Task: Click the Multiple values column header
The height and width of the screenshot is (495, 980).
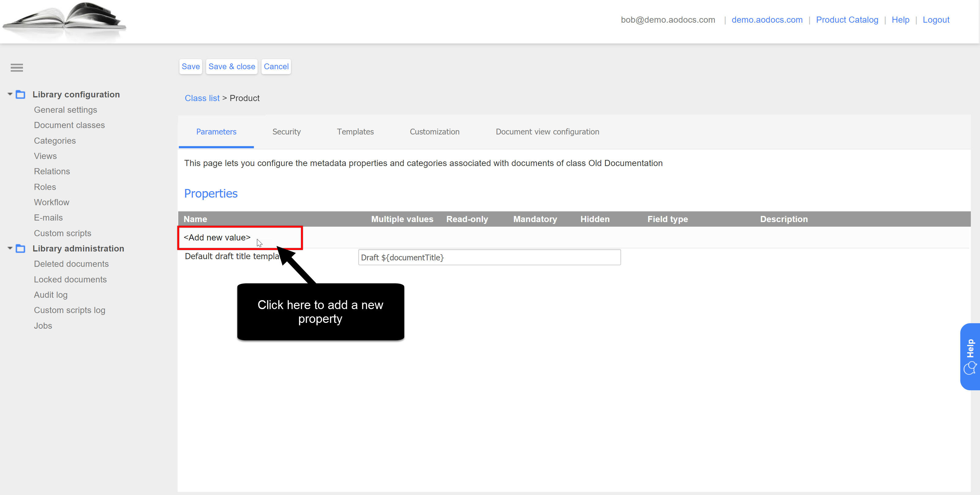Action: (x=402, y=219)
